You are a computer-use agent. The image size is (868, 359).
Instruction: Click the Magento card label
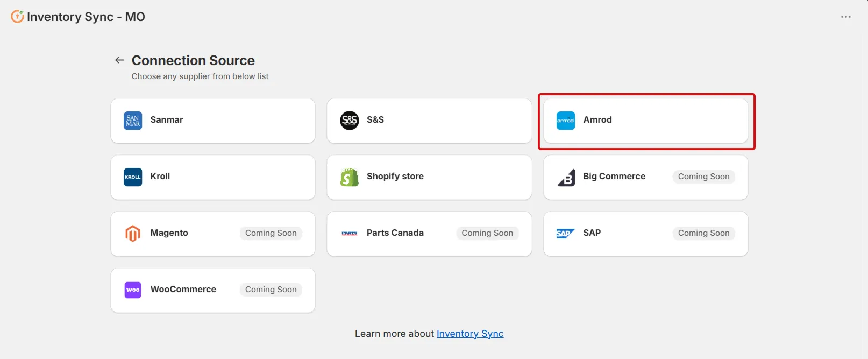click(169, 233)
